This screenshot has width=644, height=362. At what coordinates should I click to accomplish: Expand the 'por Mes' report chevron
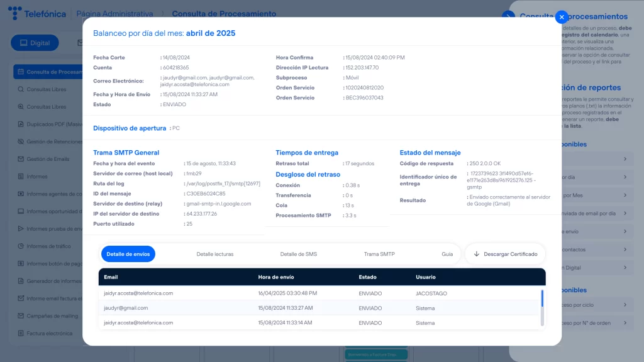(x=625, y=195)
